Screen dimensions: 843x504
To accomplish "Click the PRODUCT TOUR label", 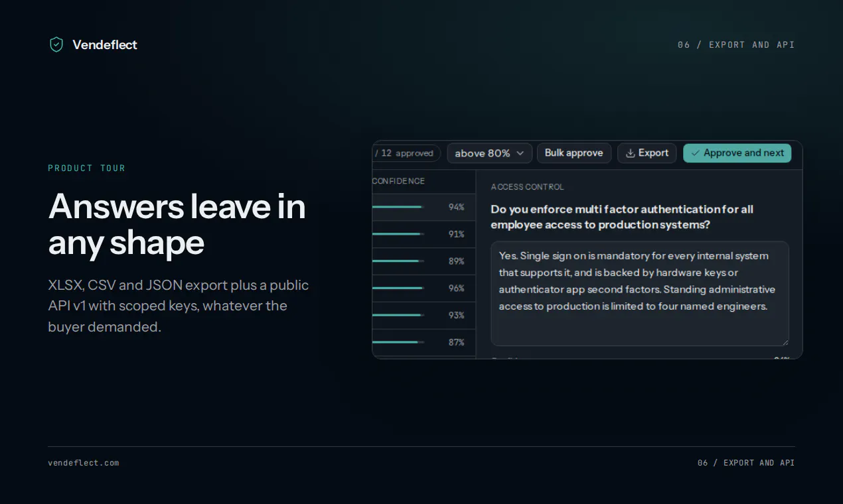I will (x=86, y=168).
